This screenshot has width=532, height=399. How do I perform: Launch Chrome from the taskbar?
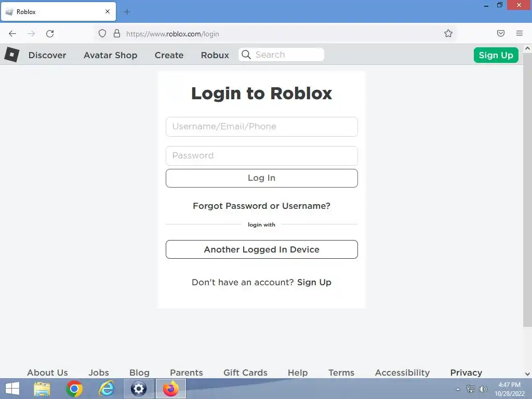point(74,389)
